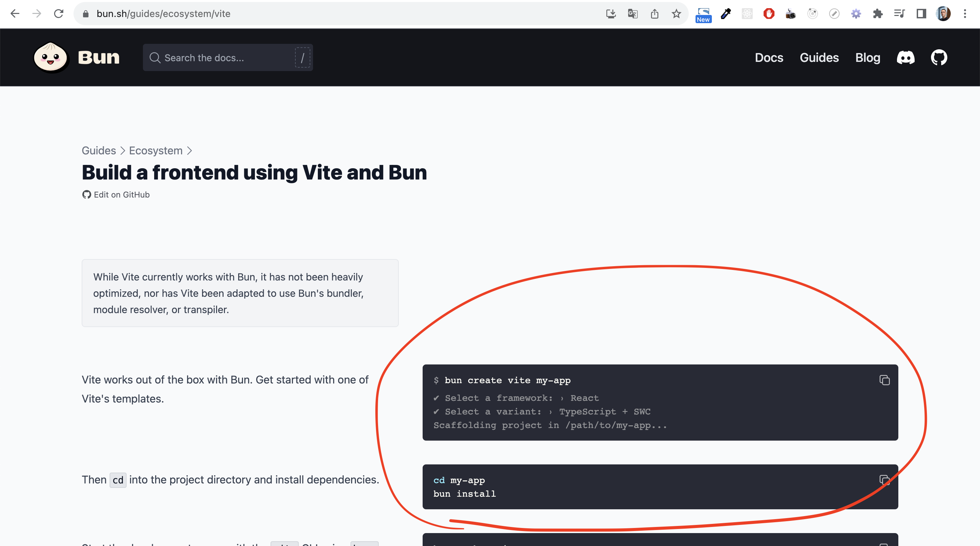Translate this page

tap(633, 14)
